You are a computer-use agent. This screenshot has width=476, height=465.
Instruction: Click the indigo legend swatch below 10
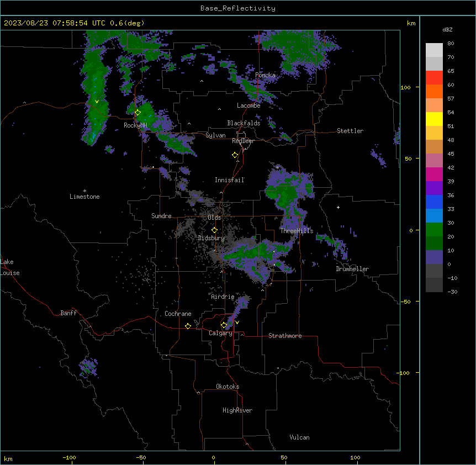point(434,257)
